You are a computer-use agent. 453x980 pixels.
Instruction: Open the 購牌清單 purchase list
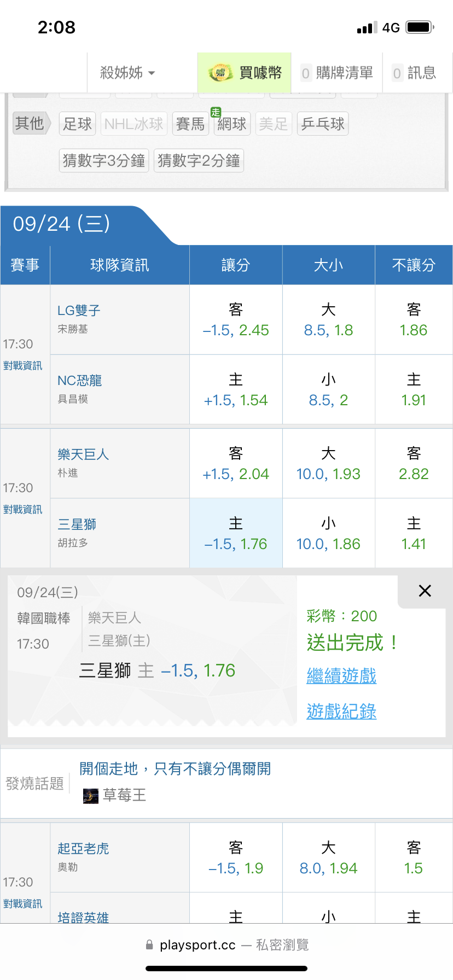(x=337, y=73)
